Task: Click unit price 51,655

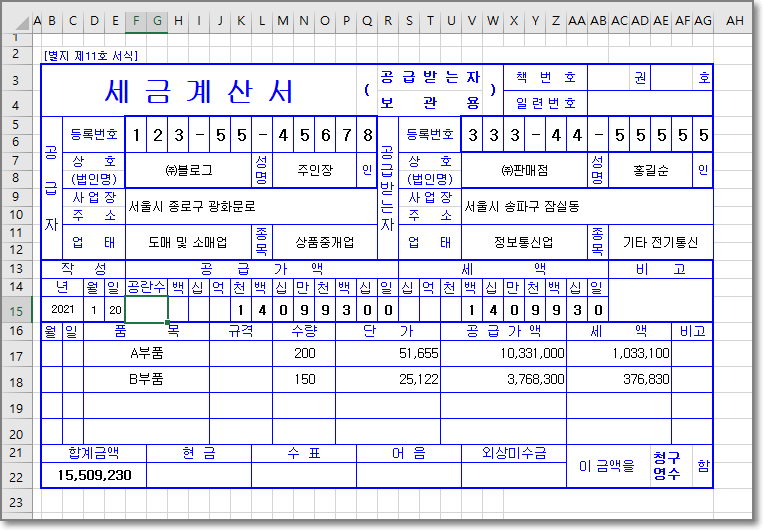Action: point(388,353)
